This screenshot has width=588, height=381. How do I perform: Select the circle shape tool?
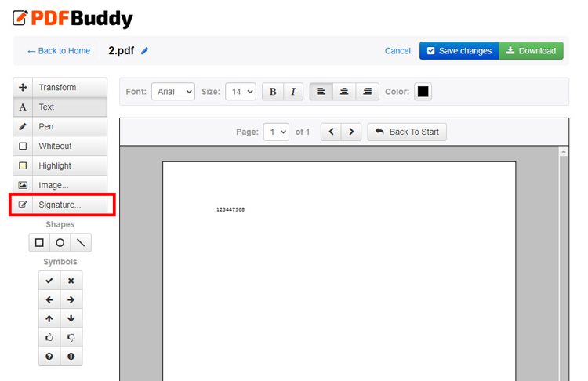(60, 243)
